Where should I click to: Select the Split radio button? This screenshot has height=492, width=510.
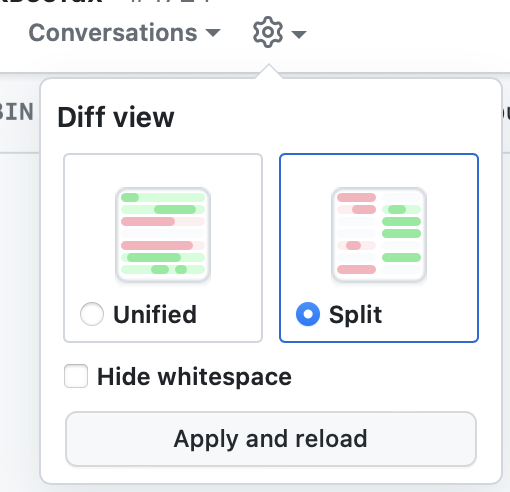[x=308, y=314]
